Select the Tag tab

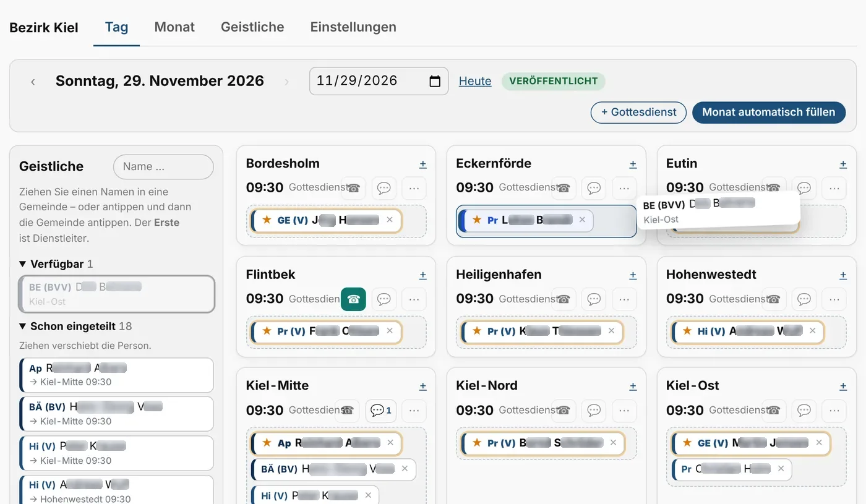(116, 27)
